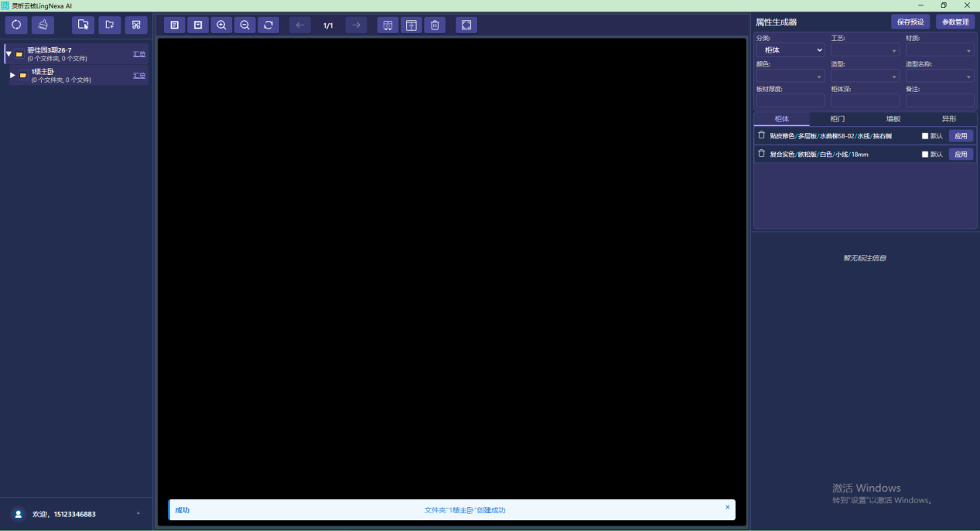Restore the LingNexa AI window size
Image resolution: width=980 pixels, height=531 pixels.
944,5
